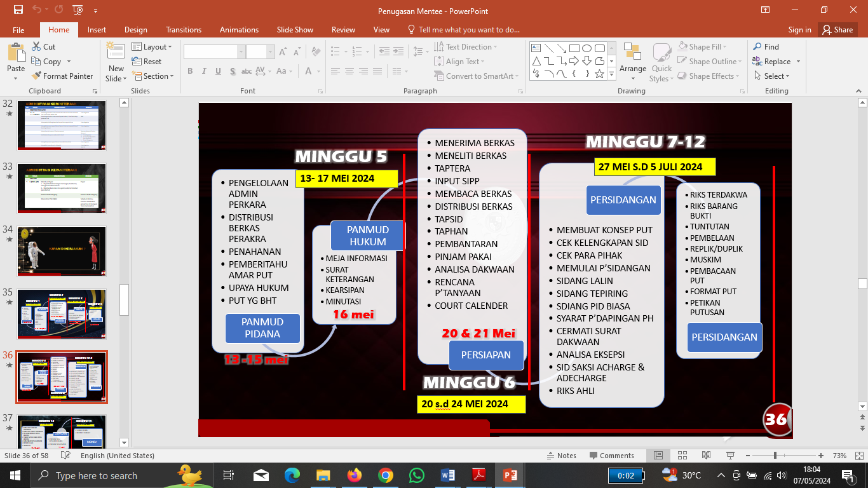The image size is (868, 488).
Task: Select slide 35 thumbnail
Action: pyautogui.click(x=62, y=314)
